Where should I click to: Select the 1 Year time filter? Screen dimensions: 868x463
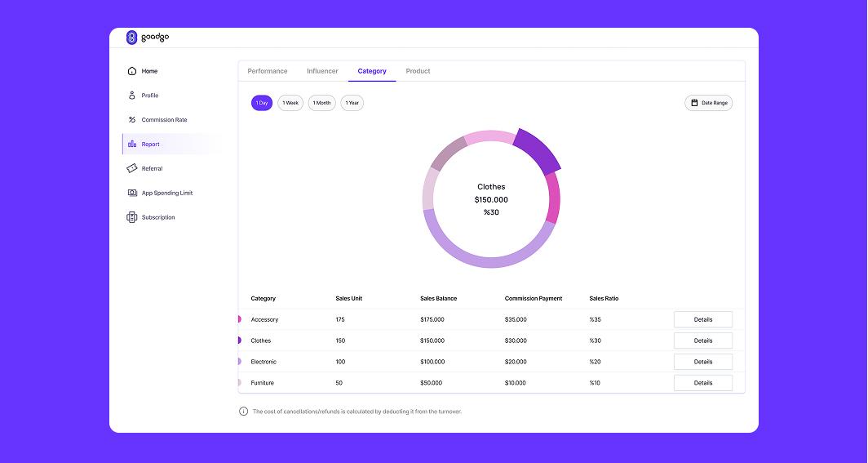(352, 103)
